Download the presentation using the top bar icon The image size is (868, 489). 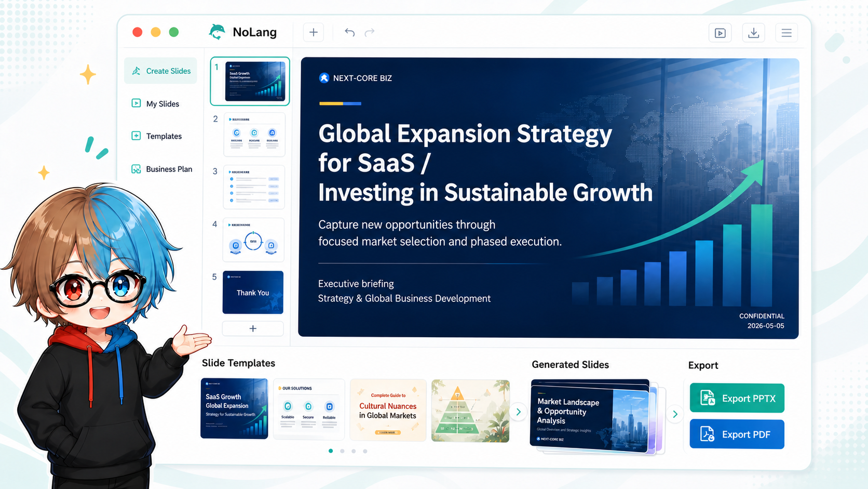coord(754,33)
